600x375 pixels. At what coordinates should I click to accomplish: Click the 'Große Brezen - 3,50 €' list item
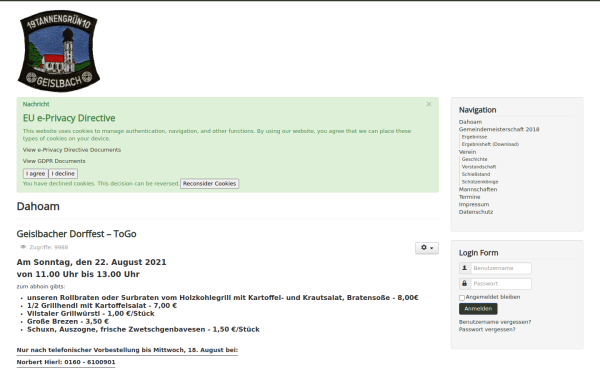click(68, 321)
